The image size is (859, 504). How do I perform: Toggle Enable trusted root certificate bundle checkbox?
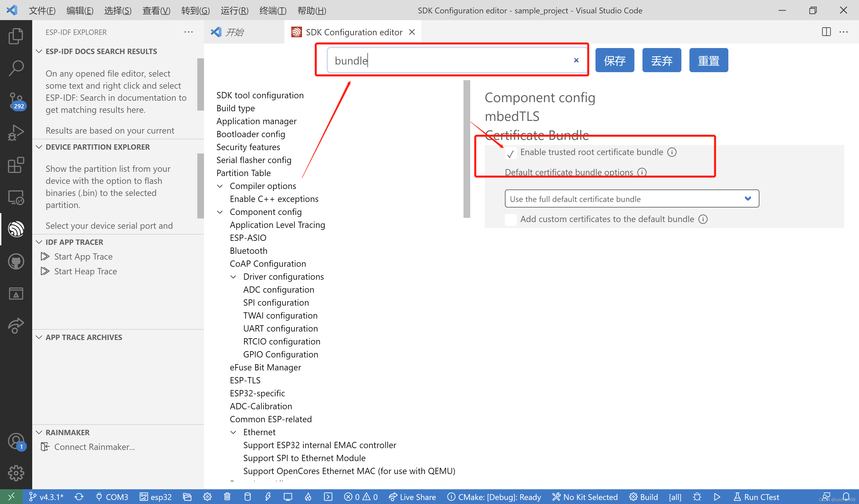511,153
